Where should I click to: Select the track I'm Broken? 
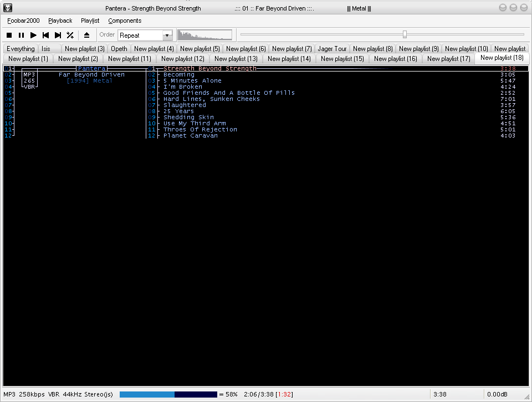click(x=182, y=86)
